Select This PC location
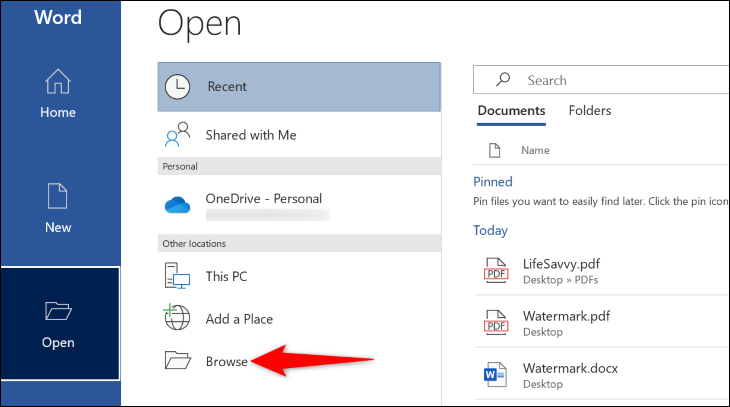Image resolution: width=730 pixels, height=407 pixels. [x=299, y=276]
